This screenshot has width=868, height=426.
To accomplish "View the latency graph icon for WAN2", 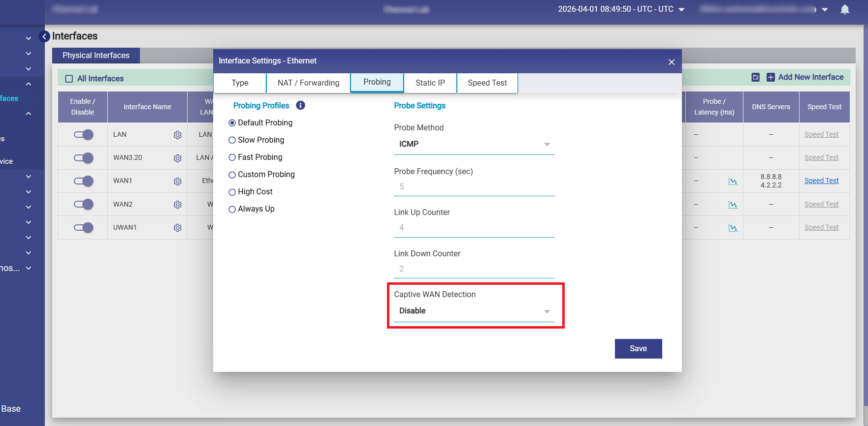I will (x=733, y=205).
